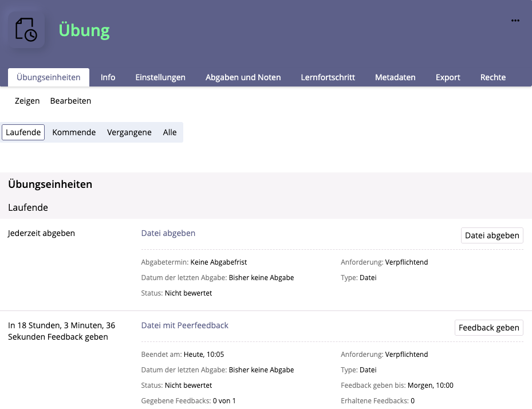Open the Rechte tab
Viewport: 532px width, 409px height.
pyautogui.click(x=492, y=77)
